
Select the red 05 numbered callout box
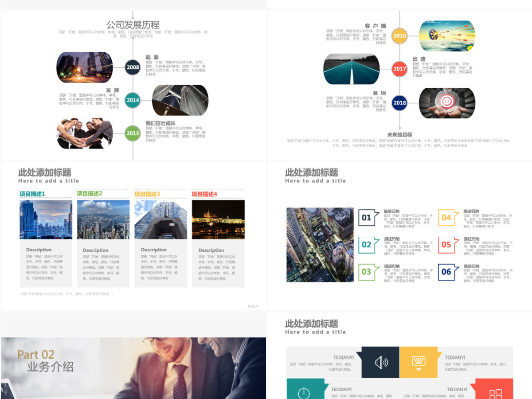(448, 245)
